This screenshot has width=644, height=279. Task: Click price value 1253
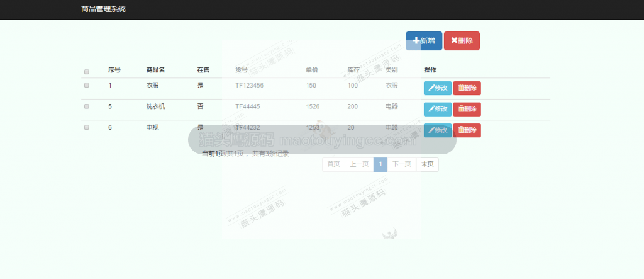[313, 128]
